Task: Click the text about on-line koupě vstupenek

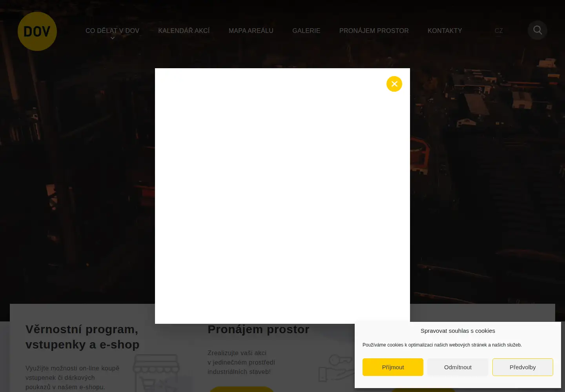Action: pyautogui.click(x=73, y=377)
